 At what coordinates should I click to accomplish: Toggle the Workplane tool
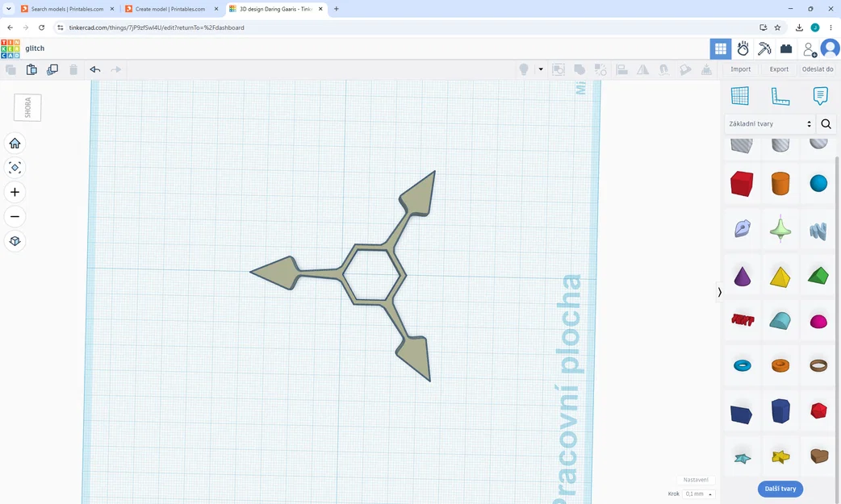tap(739, 96)
